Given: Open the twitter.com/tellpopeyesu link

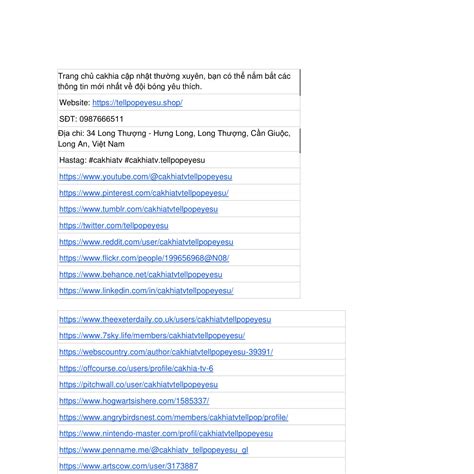Looking at the screenshot, I should pyautogui.click(x=114, y=226).
